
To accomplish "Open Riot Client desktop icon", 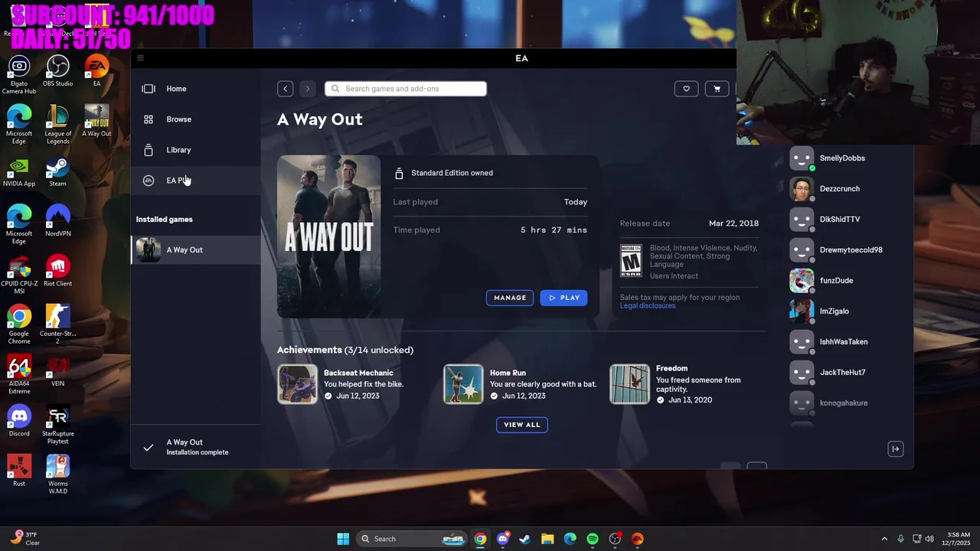I will coord(58,271).
